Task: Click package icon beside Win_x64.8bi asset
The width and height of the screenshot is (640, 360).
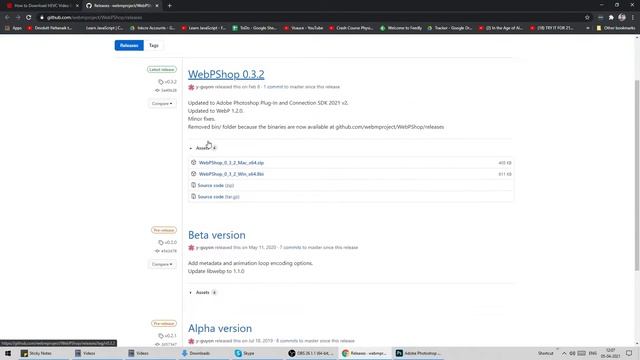Action: click(x=193, y=174)
